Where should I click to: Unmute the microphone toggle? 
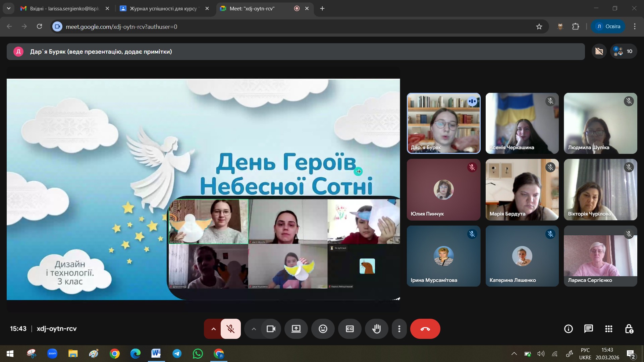231,329
